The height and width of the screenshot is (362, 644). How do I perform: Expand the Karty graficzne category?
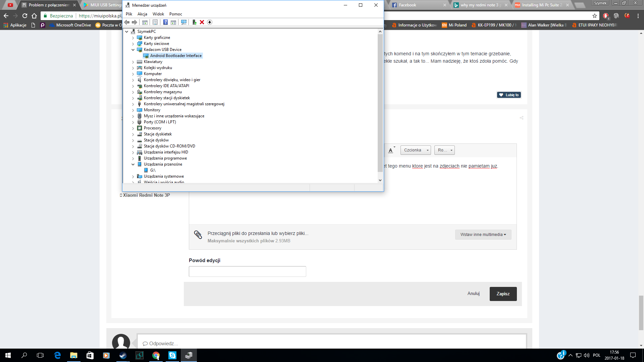pyautogui.click(x=133, y=38)
